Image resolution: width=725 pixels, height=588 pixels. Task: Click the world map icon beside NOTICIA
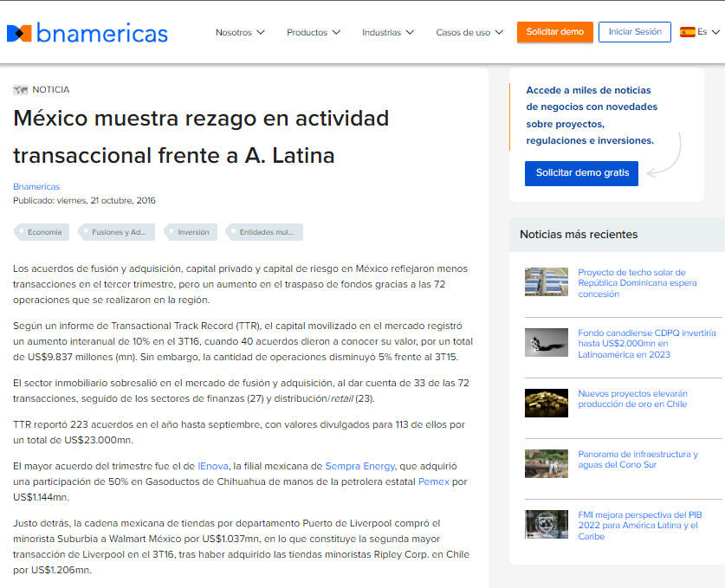tap(21, 90)
